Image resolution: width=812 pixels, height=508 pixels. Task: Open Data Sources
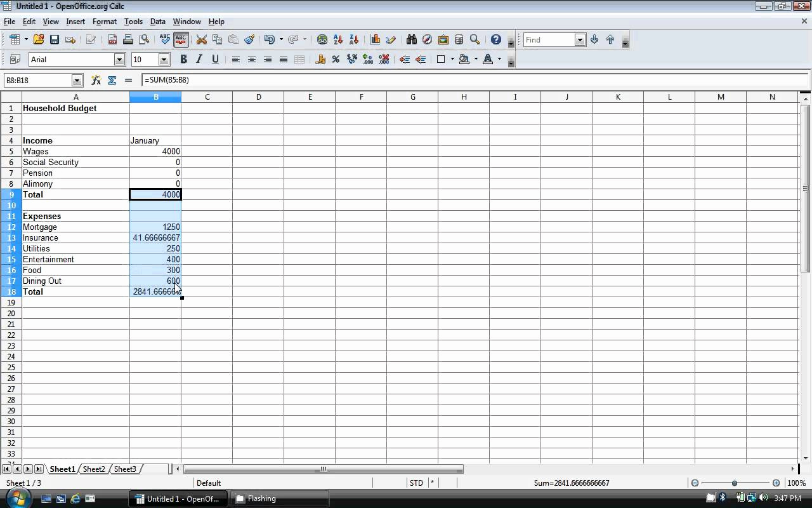coord(459,39)
